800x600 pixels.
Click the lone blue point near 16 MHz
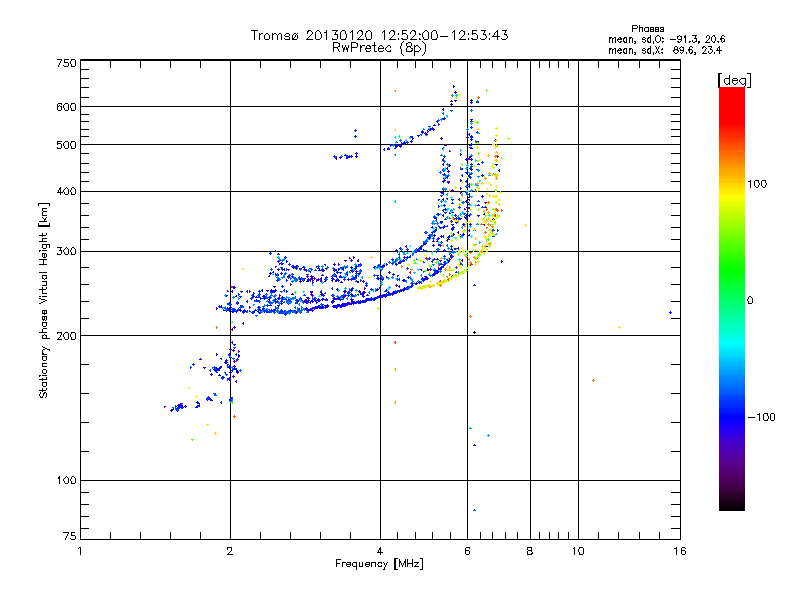[x=670, y=313]
